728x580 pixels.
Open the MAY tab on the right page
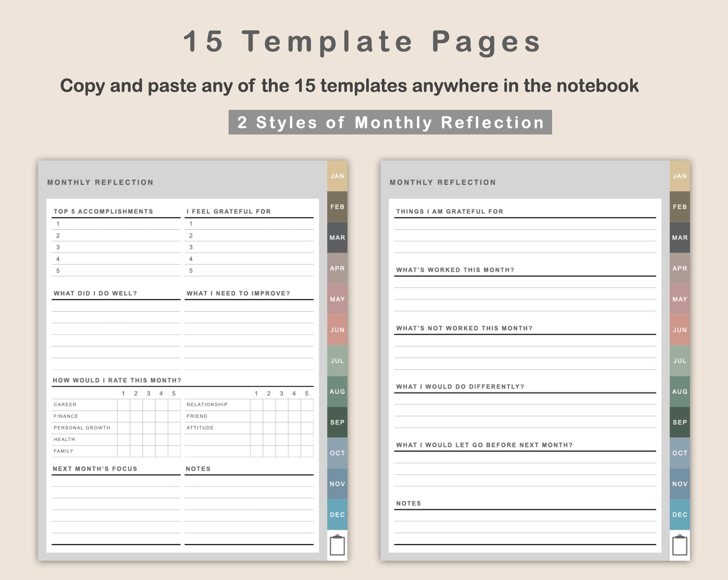point(680,299)
